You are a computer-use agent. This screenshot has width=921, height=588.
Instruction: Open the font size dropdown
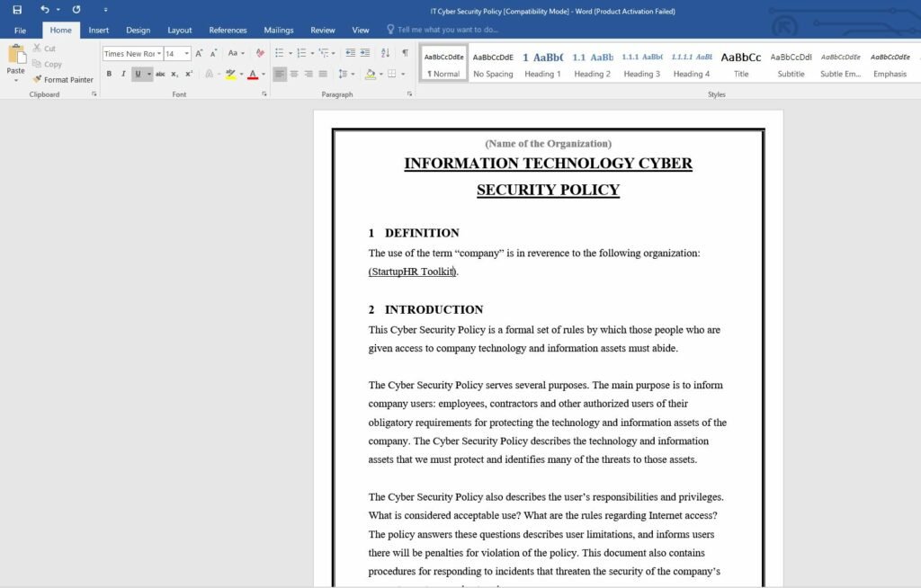[187, 54]
